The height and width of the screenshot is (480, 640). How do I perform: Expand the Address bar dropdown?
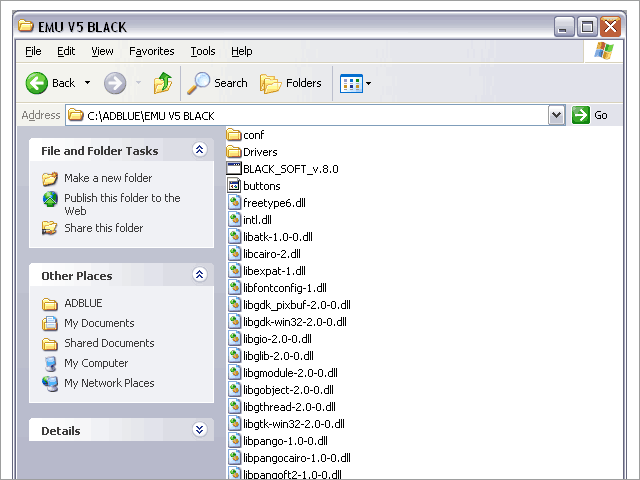(556, 115)
